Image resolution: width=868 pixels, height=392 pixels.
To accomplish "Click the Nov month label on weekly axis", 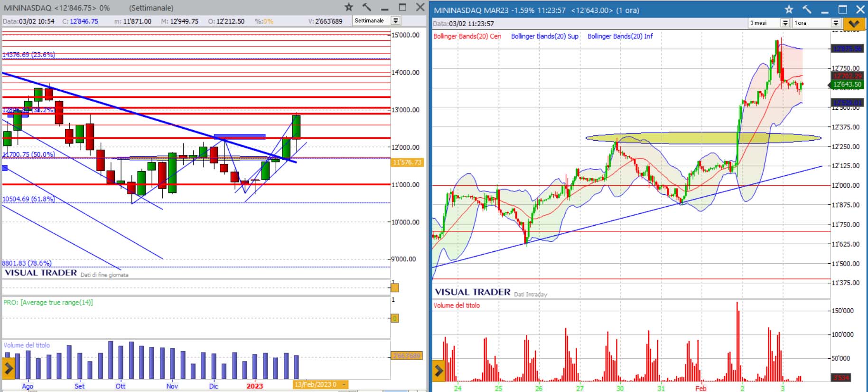I will 172,386.
